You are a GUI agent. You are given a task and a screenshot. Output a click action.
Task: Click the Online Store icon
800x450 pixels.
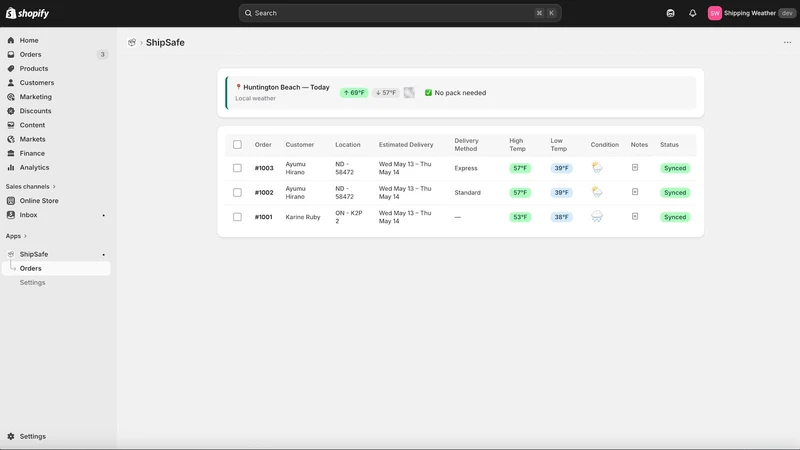click(11, 201)
